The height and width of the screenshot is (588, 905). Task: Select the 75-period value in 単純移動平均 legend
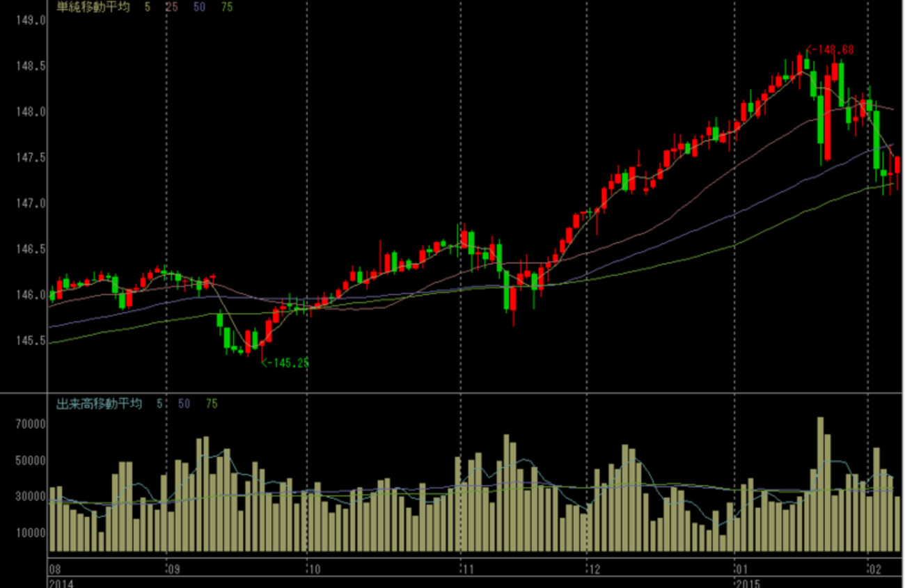[x=226, y=7]
